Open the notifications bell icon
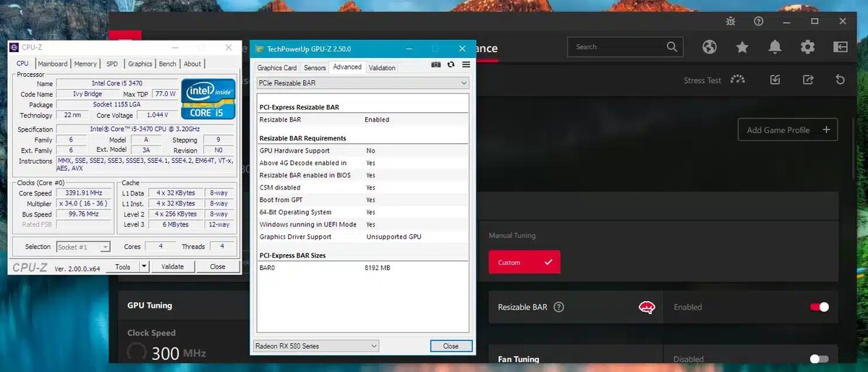Screen dimensions: 868x372 pos(775,47)
